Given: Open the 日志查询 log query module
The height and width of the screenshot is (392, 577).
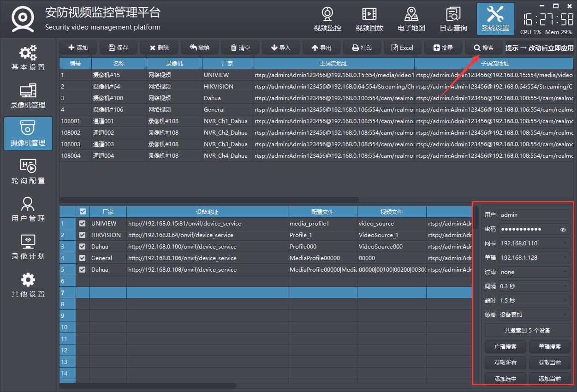Looking at the screenshot, I should coord(453,19).
